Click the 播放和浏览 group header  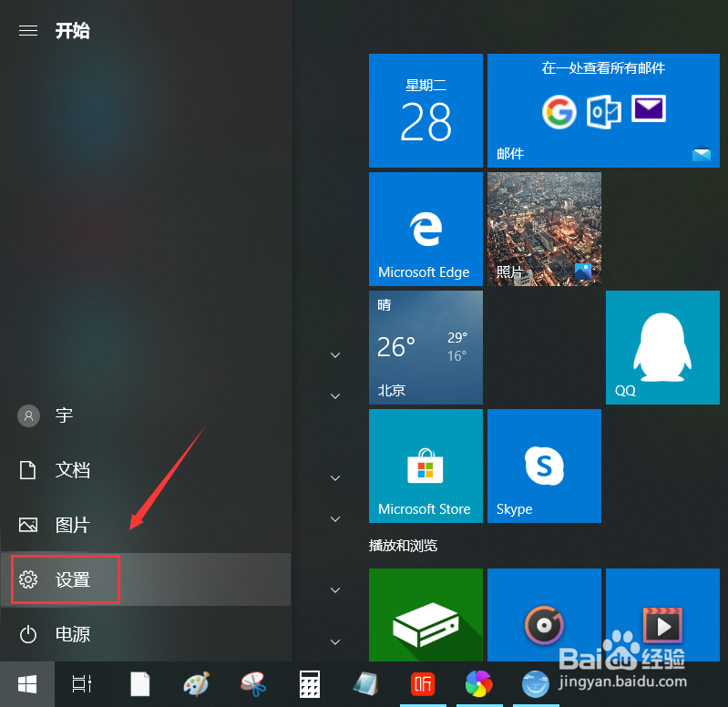pos(403,546)
